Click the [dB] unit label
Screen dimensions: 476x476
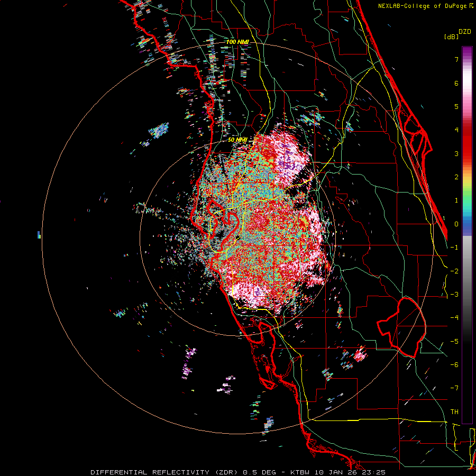(x=451, y=36)
